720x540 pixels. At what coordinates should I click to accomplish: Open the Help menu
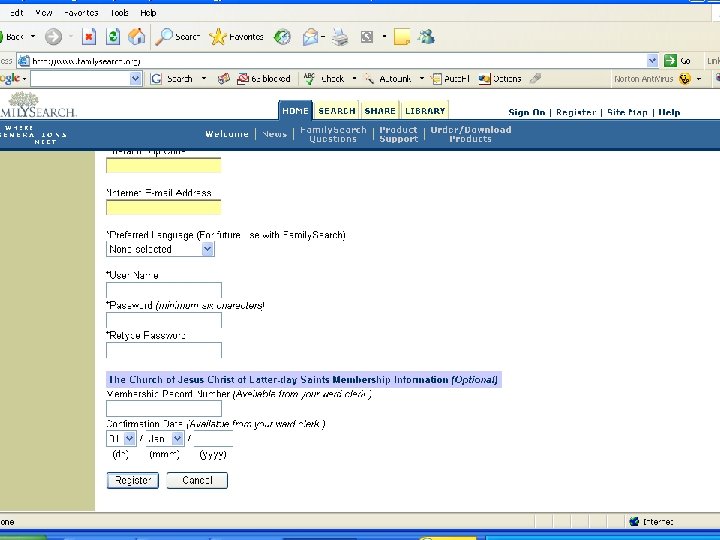[x=148, y=13]
